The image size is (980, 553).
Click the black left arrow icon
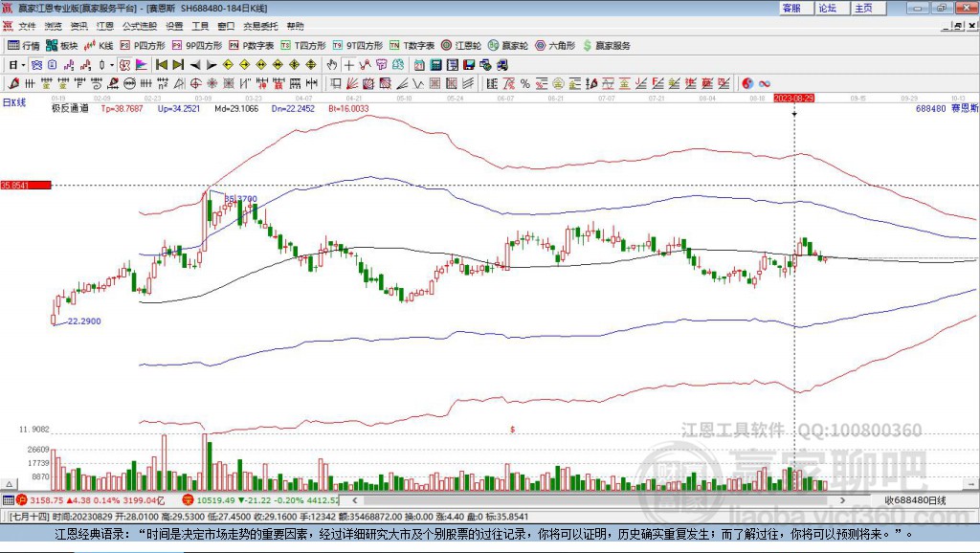[x=195, y=65]
